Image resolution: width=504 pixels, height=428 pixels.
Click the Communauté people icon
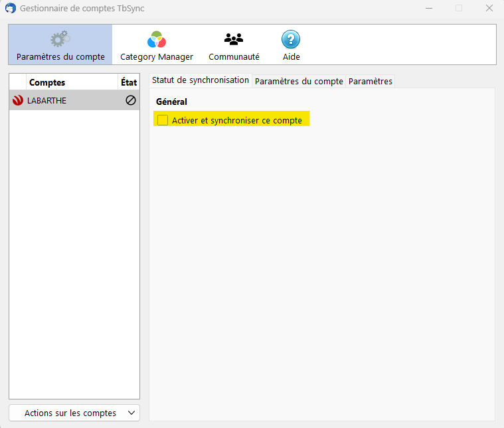(x=234, y=39)
